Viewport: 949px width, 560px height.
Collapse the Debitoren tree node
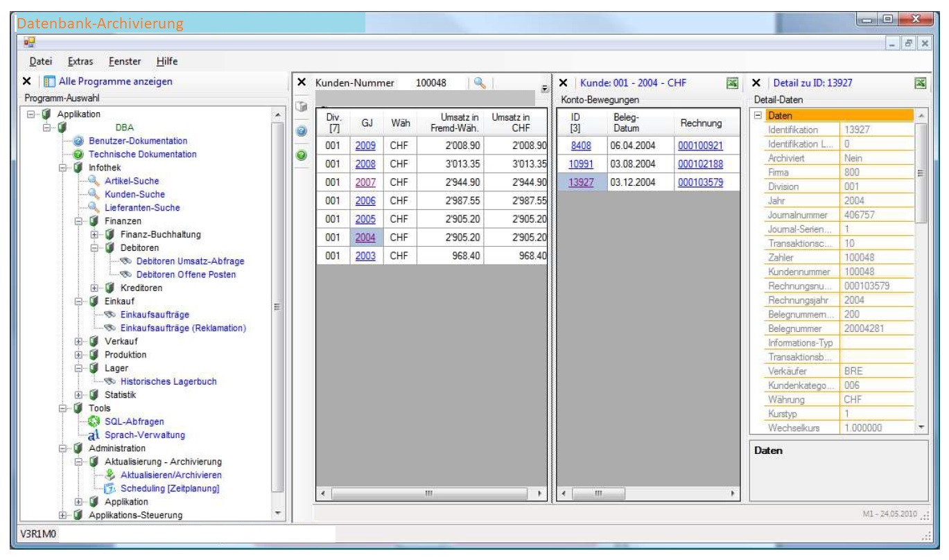pyautogui.click(x=94, y=247)
